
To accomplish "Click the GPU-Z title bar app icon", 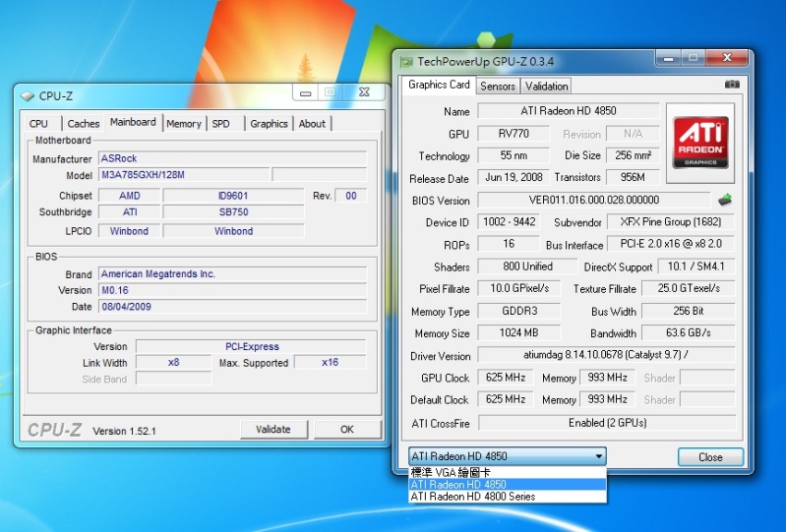I will (x=406, y=62).
